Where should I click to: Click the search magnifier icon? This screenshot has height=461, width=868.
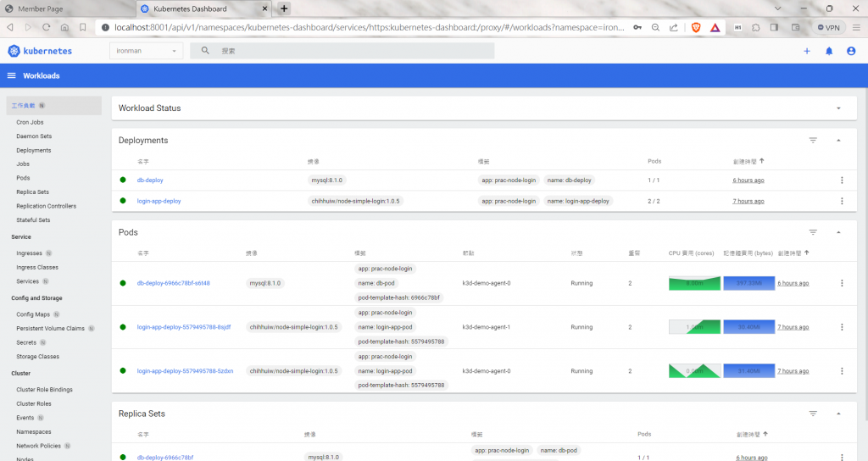[205, 50]
